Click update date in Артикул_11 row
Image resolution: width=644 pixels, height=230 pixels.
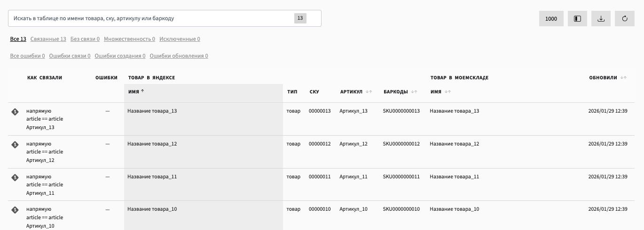coord(608,177)
